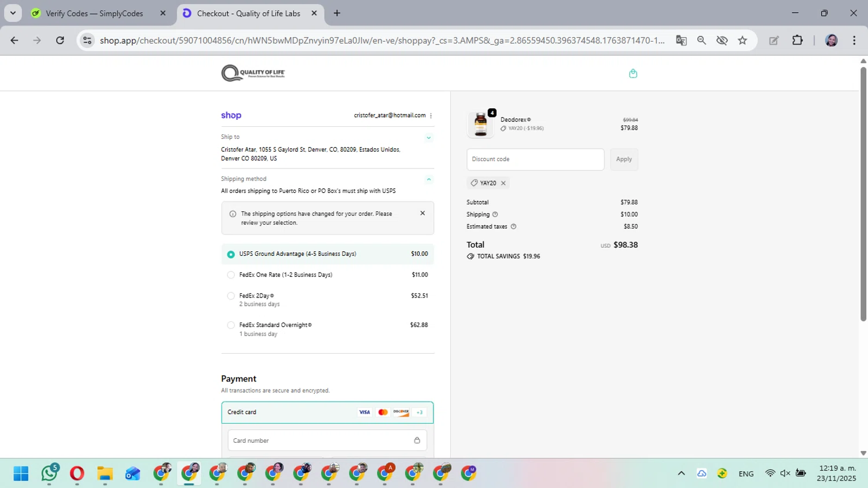
Task: Open the zoom magnifier icon
Action: point(701,41)
